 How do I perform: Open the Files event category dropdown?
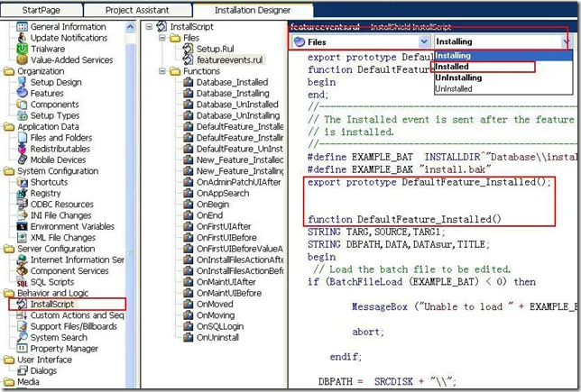[x=424, y=41]
